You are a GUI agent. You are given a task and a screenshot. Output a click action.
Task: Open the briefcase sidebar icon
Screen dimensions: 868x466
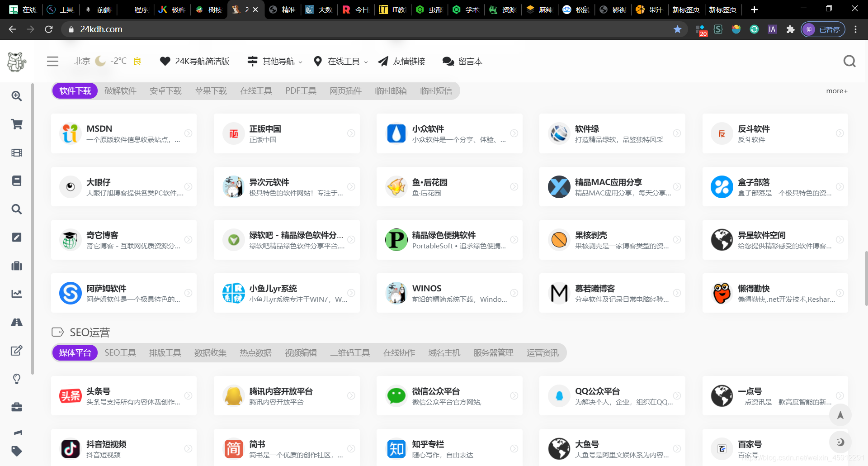point(17,407)
